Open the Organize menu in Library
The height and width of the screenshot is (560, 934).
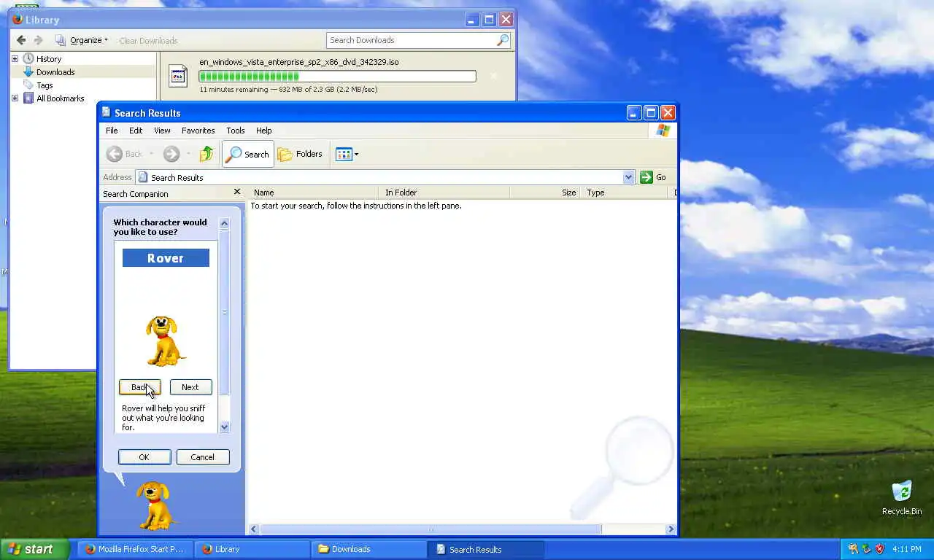[x=82, y=40]
